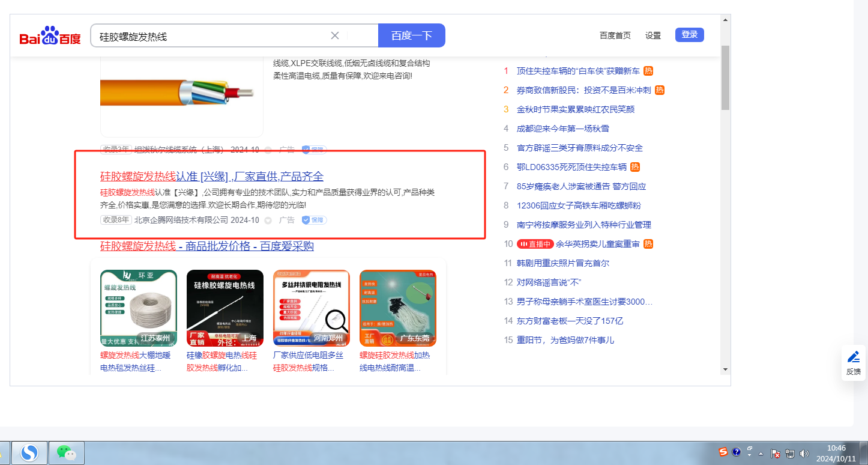868x465 pixels.
Task: Open product title 硅橡胶螺旋电热线硅胶发热线孵化加
Action: tap(222, 362)
